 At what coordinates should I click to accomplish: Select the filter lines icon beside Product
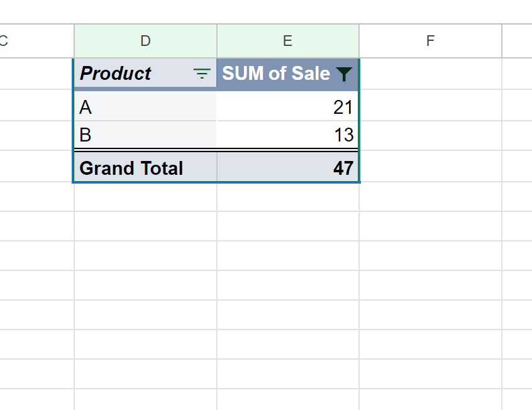[x=201, y=74]
